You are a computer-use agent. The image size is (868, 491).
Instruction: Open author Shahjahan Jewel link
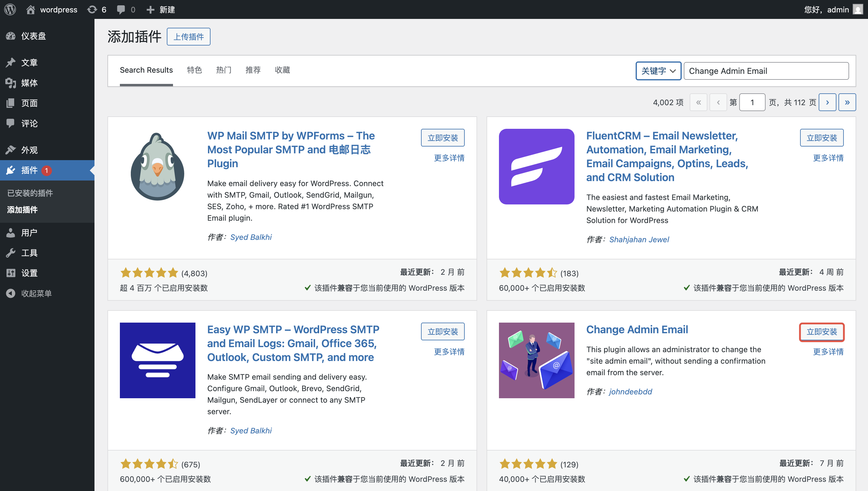[x=639, y=239]
